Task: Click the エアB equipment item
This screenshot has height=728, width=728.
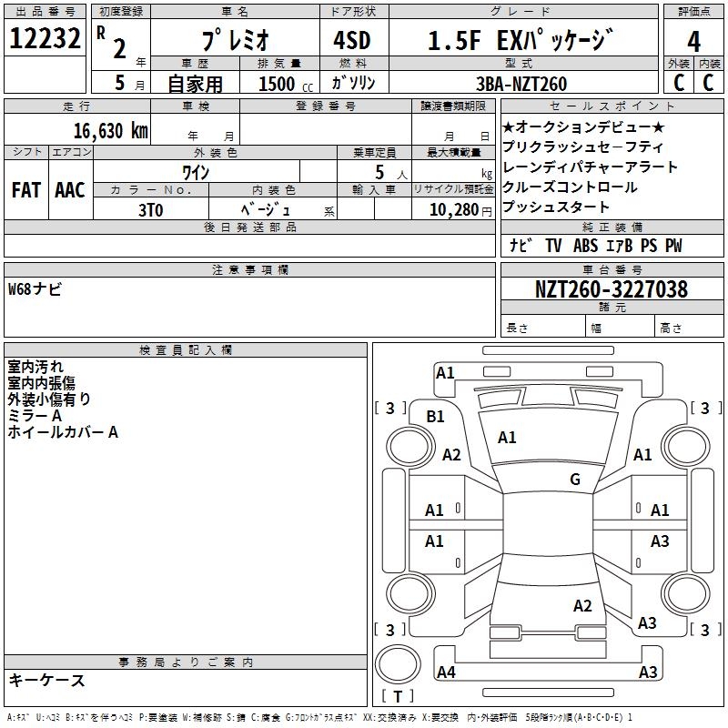Action: (619, 245)
